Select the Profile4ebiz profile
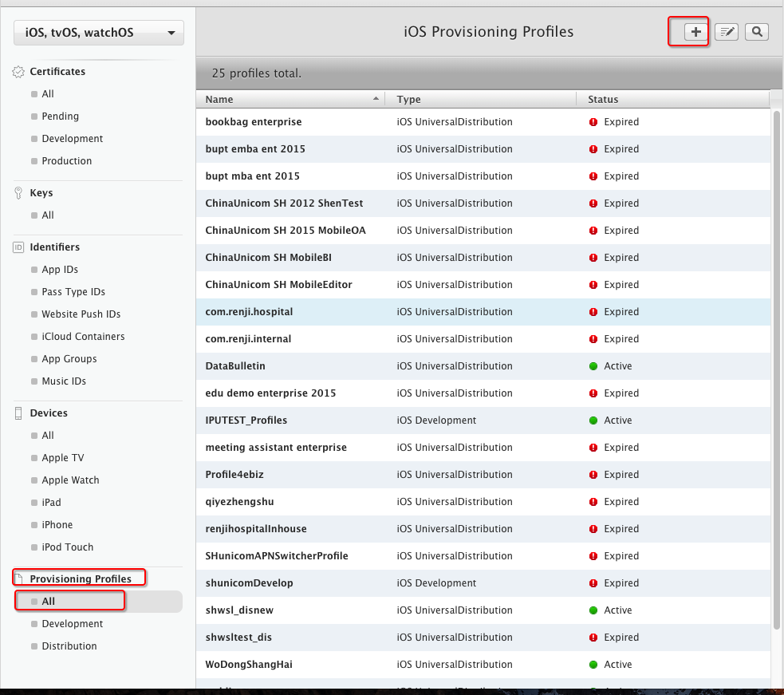Screen dimensions: 784x695 tap(483, 474)
